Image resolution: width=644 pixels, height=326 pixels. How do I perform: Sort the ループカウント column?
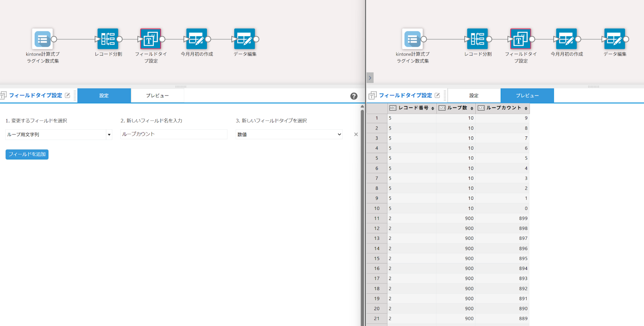526,108
